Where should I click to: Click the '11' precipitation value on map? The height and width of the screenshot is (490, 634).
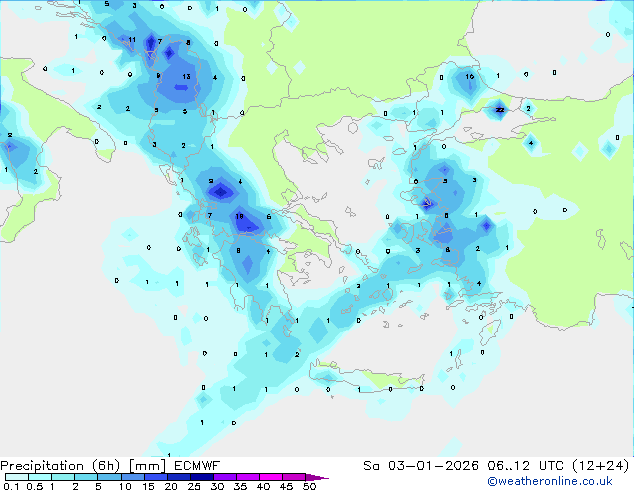pos(132,39)
